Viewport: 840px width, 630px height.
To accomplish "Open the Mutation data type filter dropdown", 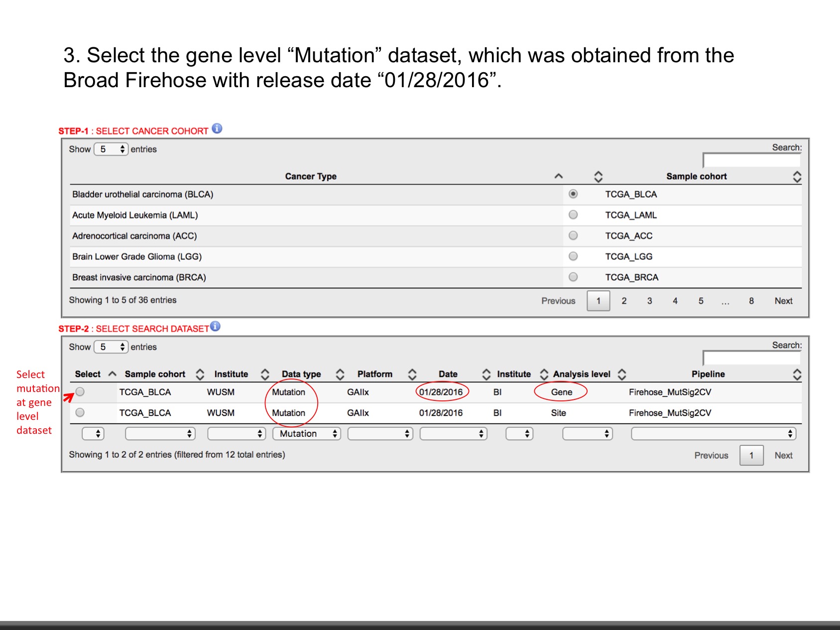I will [306, 434].
